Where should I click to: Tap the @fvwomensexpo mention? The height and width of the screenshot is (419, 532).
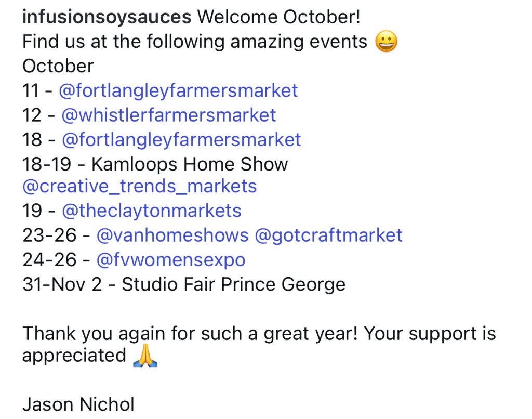coord(171,259)
